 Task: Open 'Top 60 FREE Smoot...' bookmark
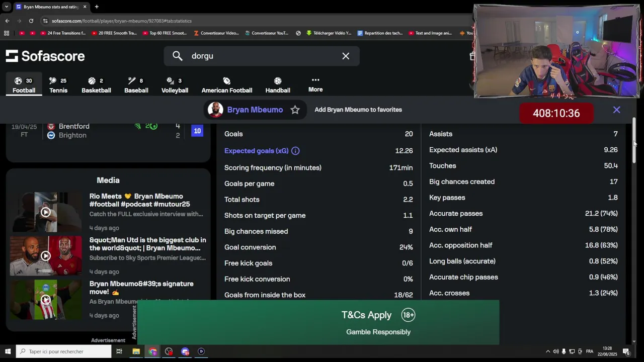[164, 33]
